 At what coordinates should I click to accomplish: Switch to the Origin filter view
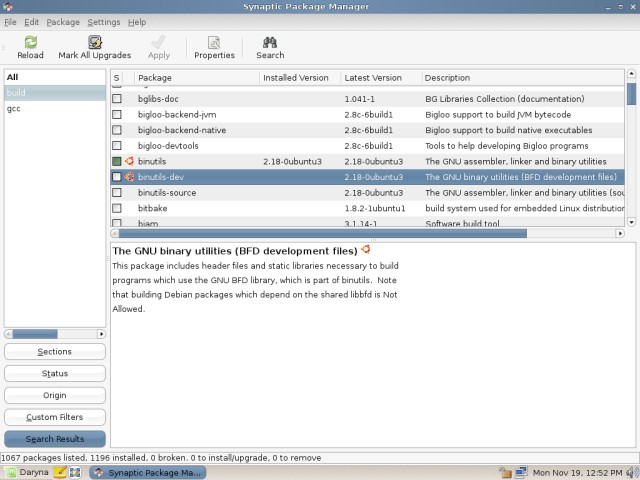pos(55,395)
